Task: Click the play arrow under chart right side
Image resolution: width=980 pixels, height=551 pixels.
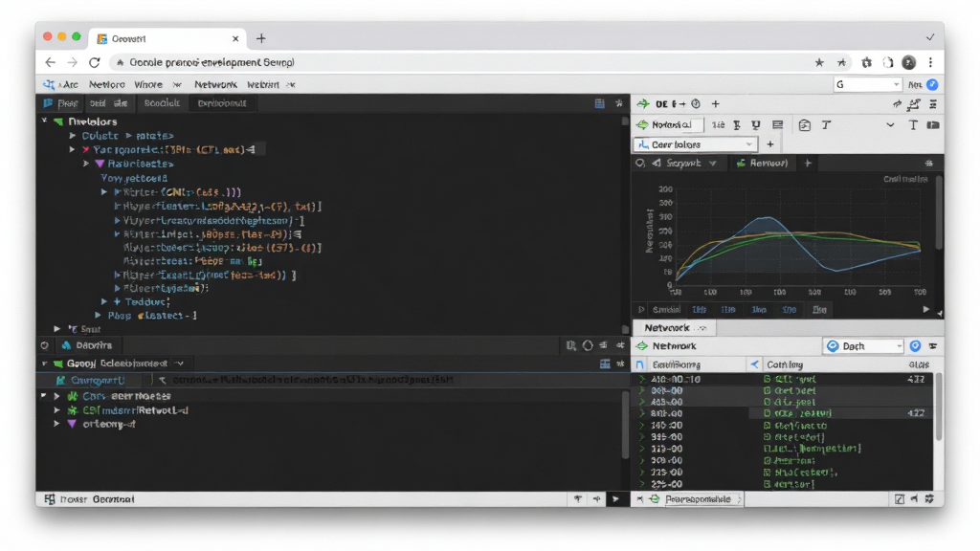Action: pos(925,309)
